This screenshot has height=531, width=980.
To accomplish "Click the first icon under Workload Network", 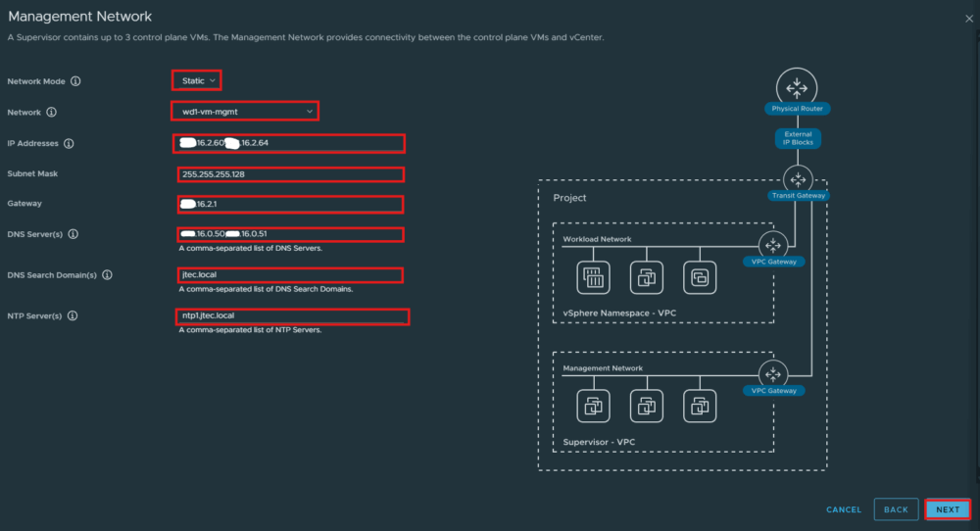I will pos(593,277).
